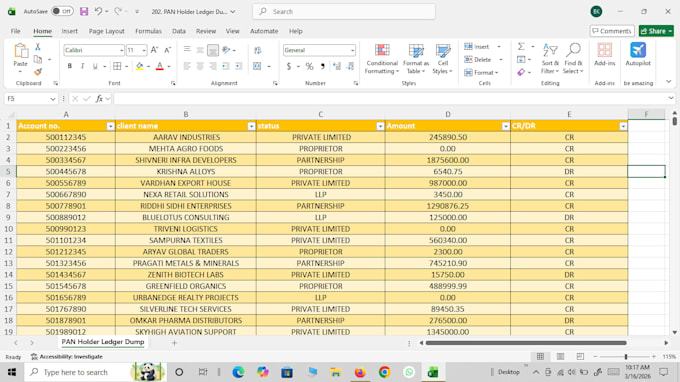Expand number format General dropdown

352,51
